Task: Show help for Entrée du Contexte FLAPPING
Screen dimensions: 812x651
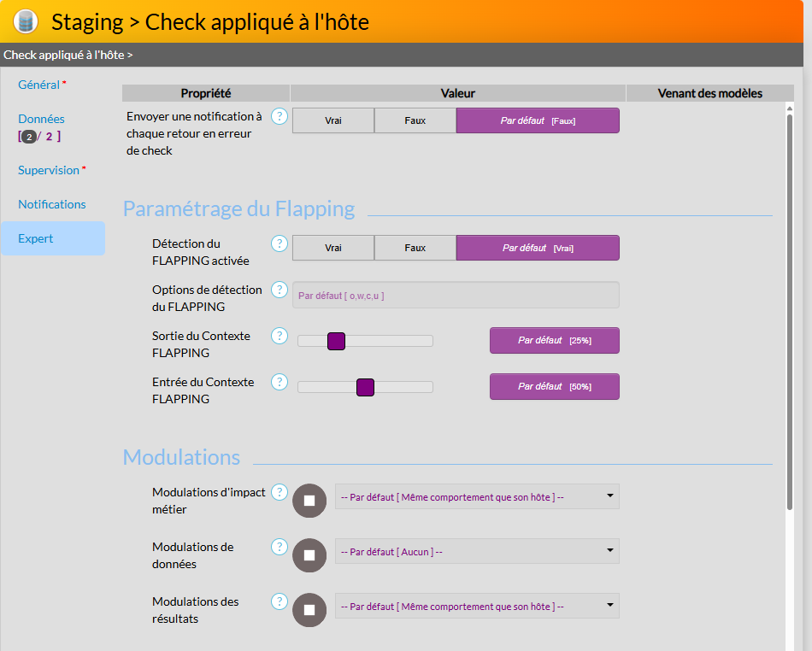Action: tap(279, 383)
